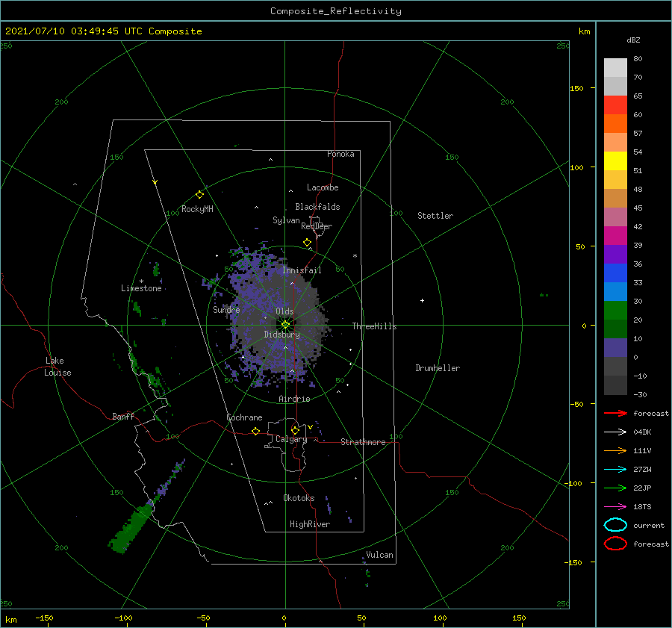Click the Calgary city label
This screenshot has height=628, width=672.
291,439
